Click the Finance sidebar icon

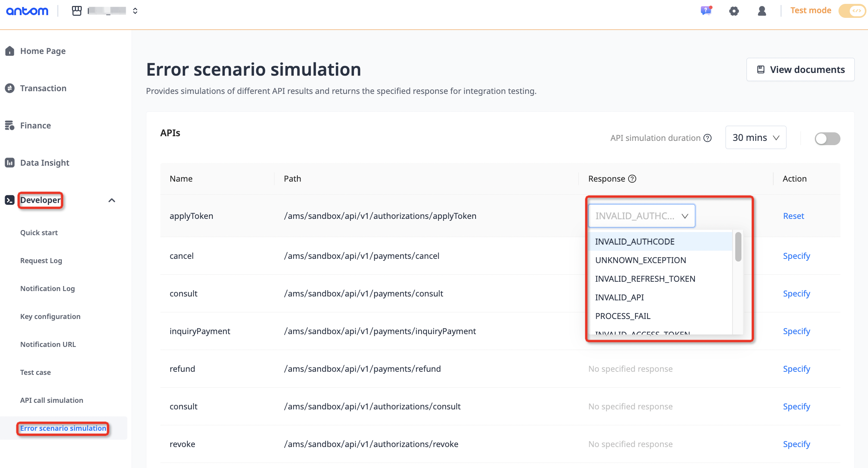10,125
